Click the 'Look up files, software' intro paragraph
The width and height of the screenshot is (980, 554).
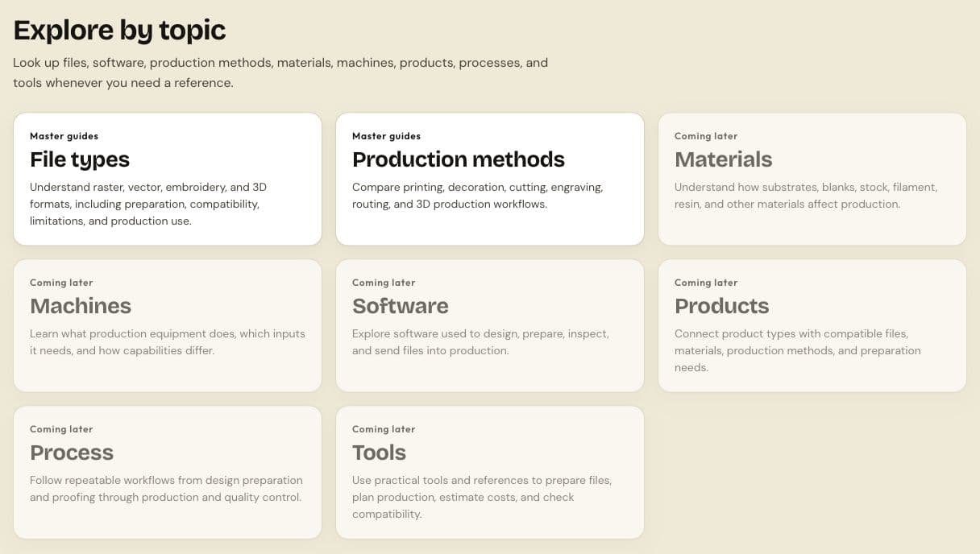[280, 72]
